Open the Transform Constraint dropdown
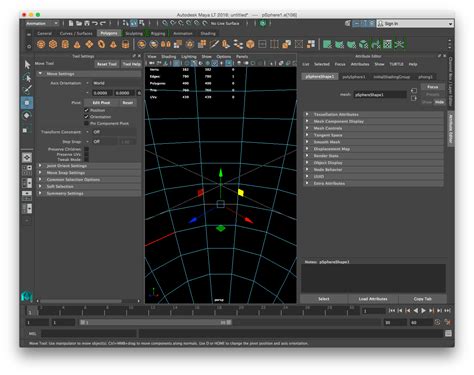Screen dimensions: 474x375 [x=110, y=132]
